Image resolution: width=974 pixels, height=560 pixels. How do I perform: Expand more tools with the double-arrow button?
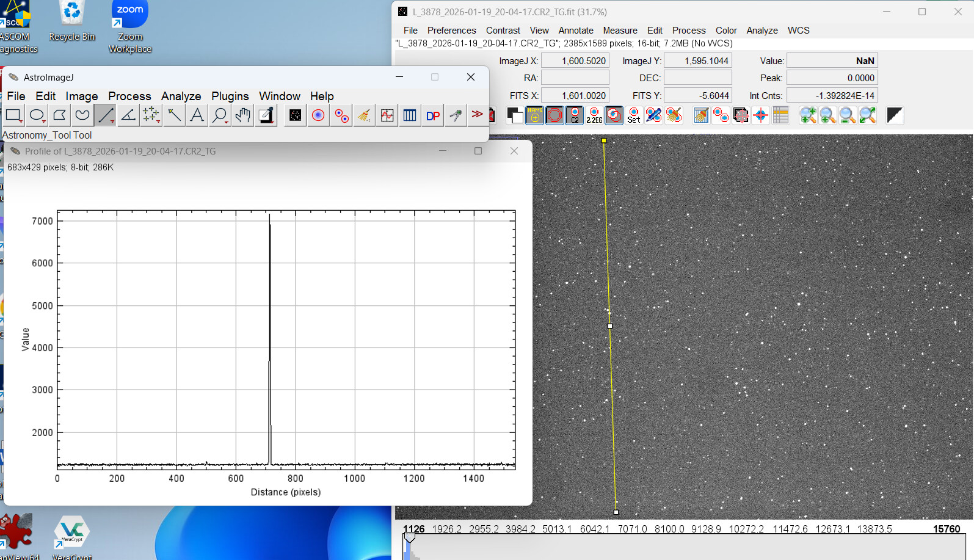pos(478,114)
